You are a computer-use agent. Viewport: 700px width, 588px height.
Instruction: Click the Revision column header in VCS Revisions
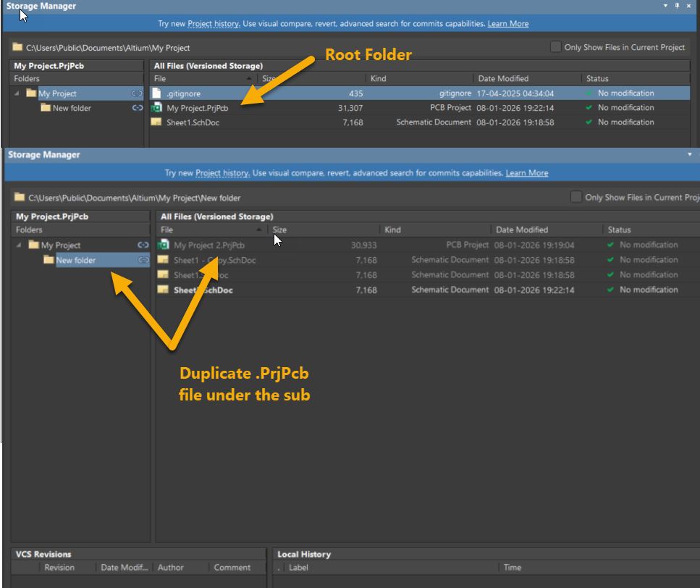[59, 568]
